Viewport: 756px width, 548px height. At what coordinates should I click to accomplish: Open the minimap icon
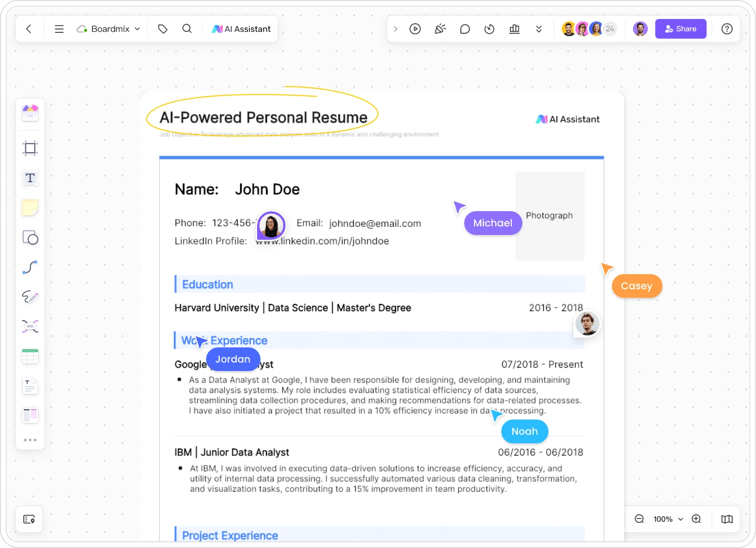coord(727,519)
